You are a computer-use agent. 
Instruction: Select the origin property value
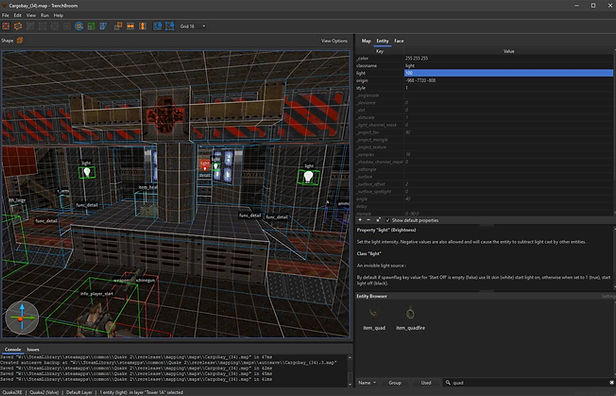tap(420, 81)
